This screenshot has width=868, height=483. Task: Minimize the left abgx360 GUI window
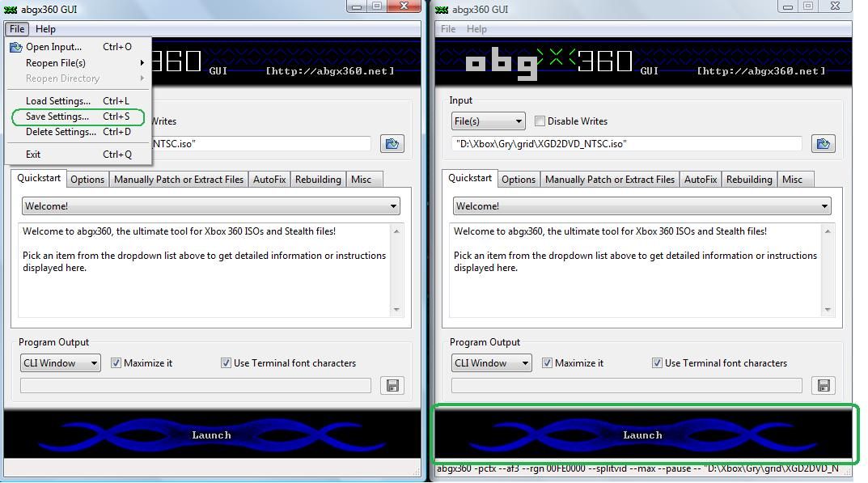[x=357, y=6]
